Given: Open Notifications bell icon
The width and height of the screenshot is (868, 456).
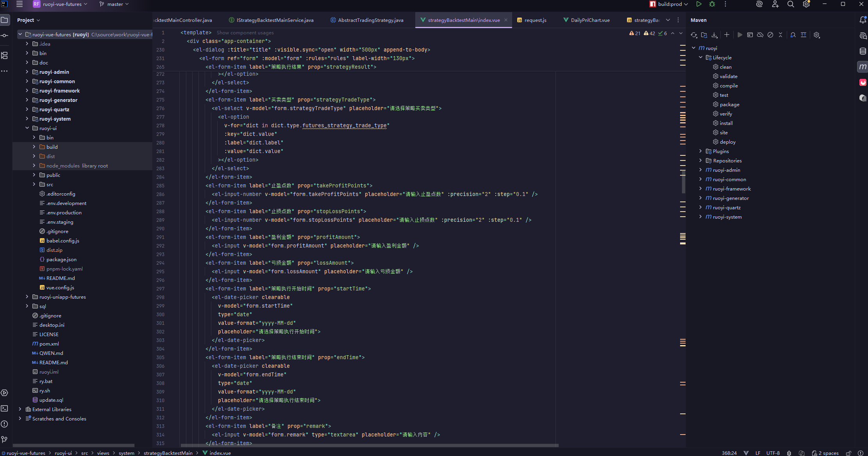Looking at the screenshot, I should pyautogui.click(x=863, y=20).
